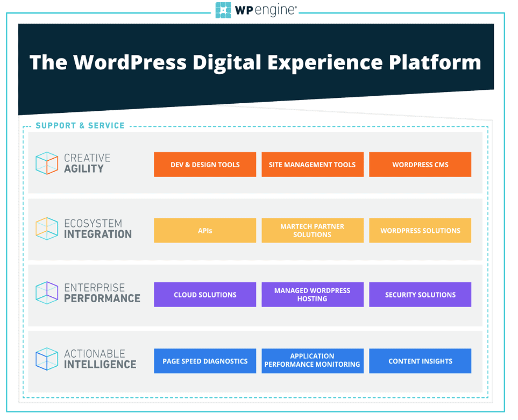
Task: Click the WP Engine logo icon
Action: pyautogui.click(x=223, y=10)
